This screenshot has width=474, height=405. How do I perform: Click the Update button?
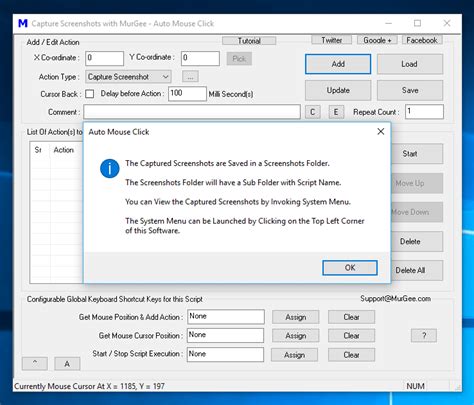click(x=338, y=90)
